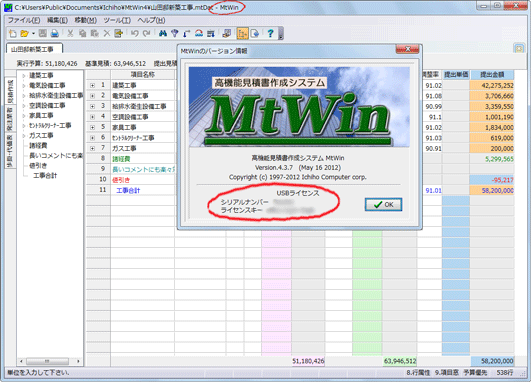The image size is (531, 382).
Task: Expand ガス工事 in the tree panel
Action: pos(24,136)
